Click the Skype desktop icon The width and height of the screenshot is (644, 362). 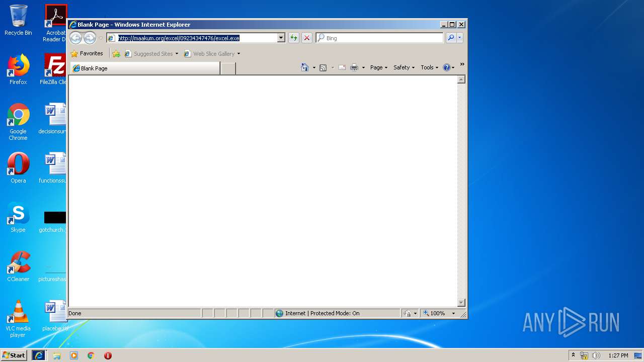(x=18, y=217)
